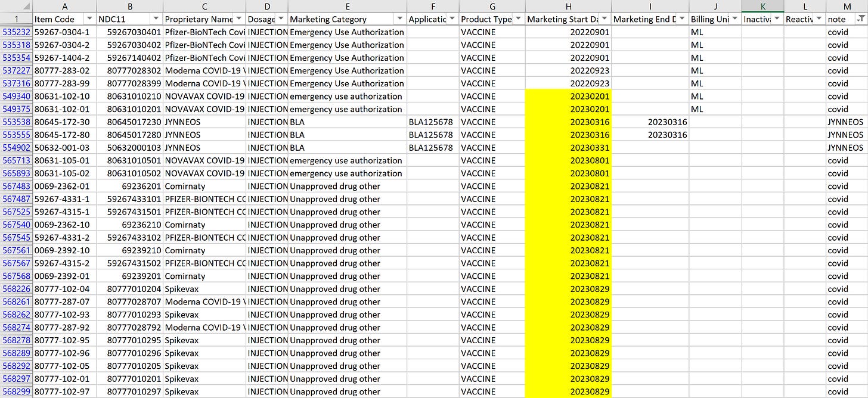Select column B header
This screenshot has width=868, height=398.
pos(130,6)
